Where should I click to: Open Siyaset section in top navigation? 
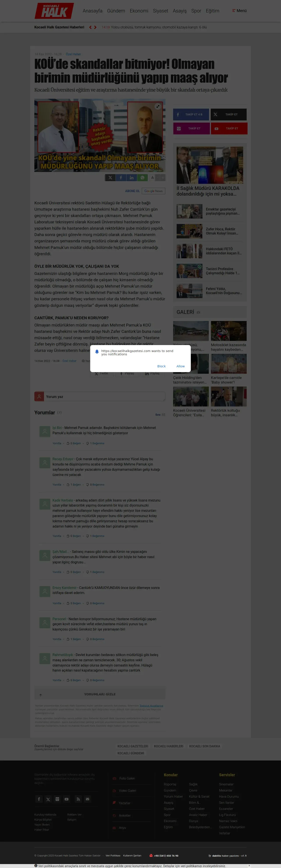tap(161, 11)
